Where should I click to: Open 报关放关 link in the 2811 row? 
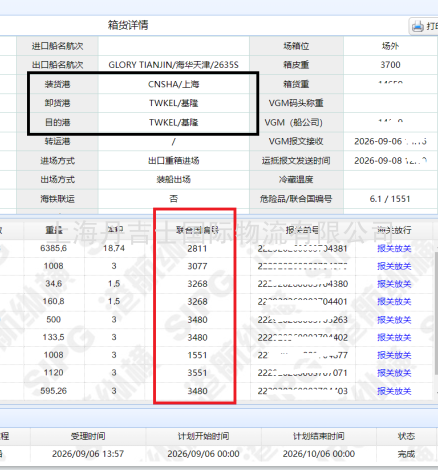tap(394, 249)
